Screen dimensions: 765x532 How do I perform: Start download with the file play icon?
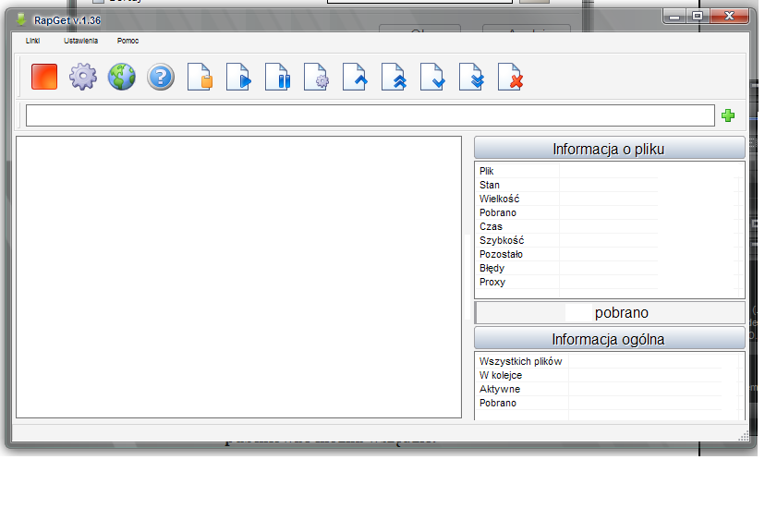click(238, 77)
